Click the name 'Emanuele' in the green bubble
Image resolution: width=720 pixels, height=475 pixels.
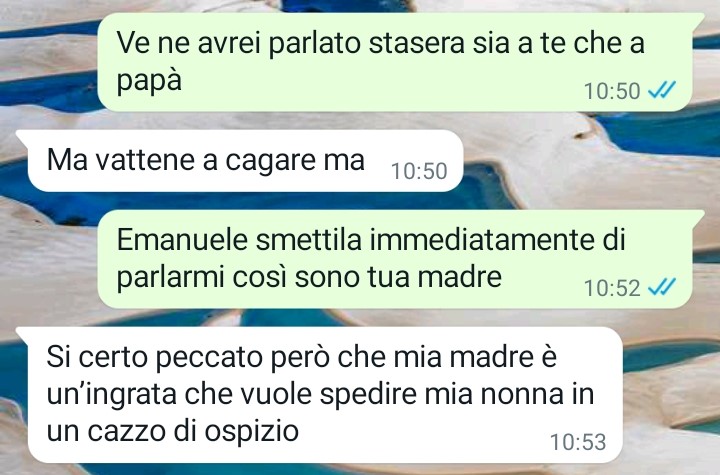pyautogui.click(x=182, y=240)
